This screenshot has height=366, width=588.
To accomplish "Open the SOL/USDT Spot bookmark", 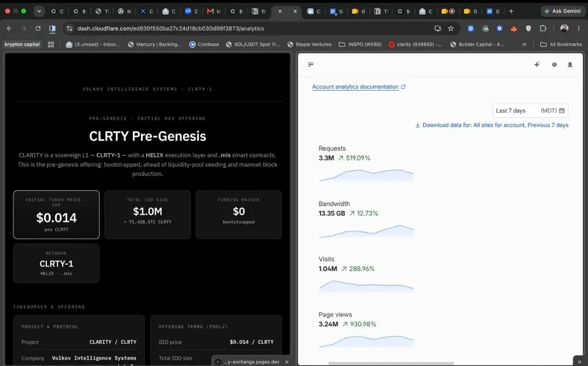I will click(x=253, y=44).
